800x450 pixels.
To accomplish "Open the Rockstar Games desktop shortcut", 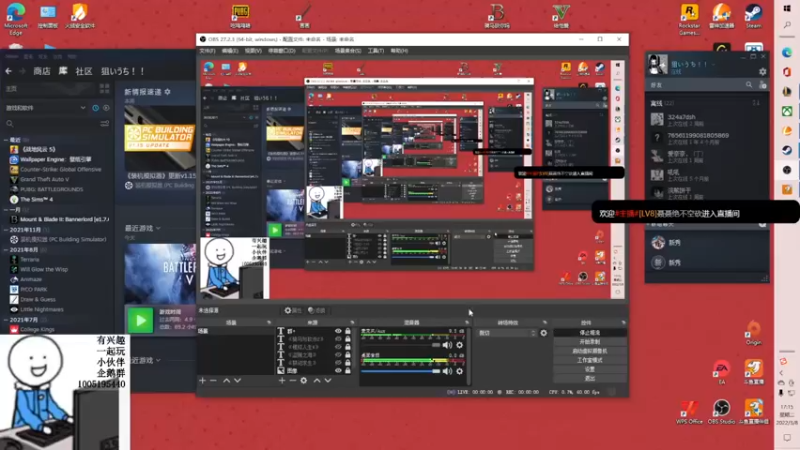I will (x=689, y=19).
